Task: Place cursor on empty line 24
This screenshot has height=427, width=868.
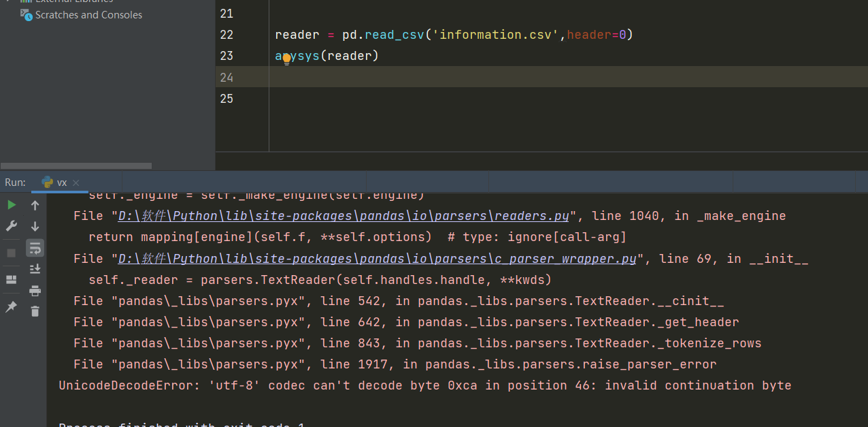Action: coord(476,77)
